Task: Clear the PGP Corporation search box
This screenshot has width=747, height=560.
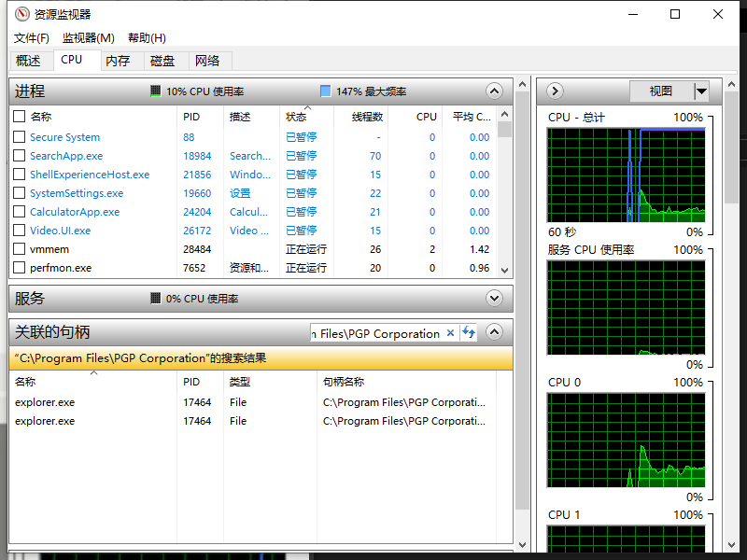Action: click(x=451, y=333)
